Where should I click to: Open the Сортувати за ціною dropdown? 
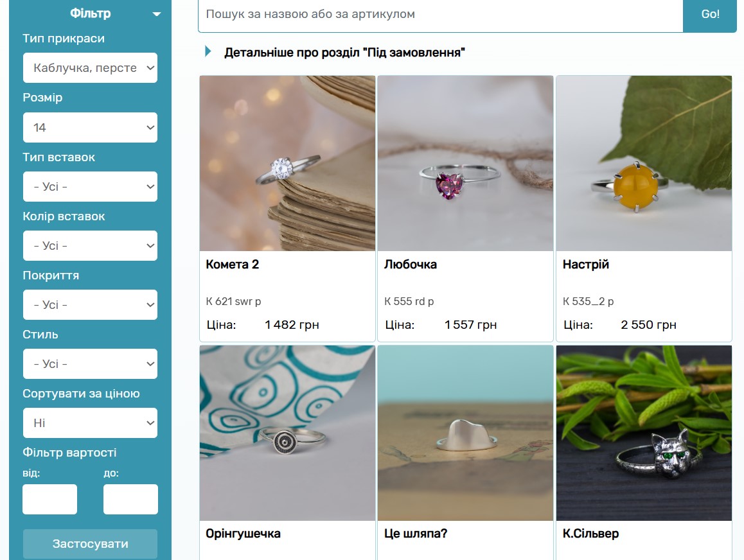(90, 423)
